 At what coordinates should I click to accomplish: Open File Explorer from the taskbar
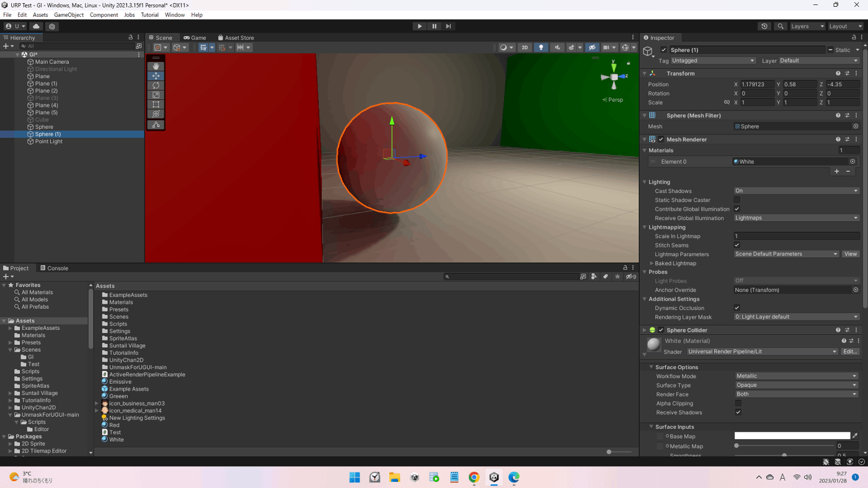pos(394,477)
